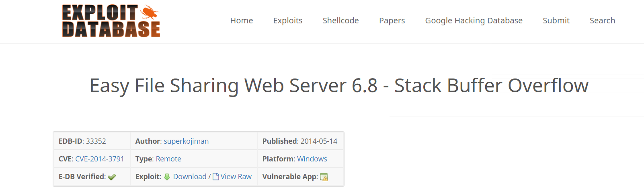
Task: Open author superkojiman's profile link
Action: (186, 141)
